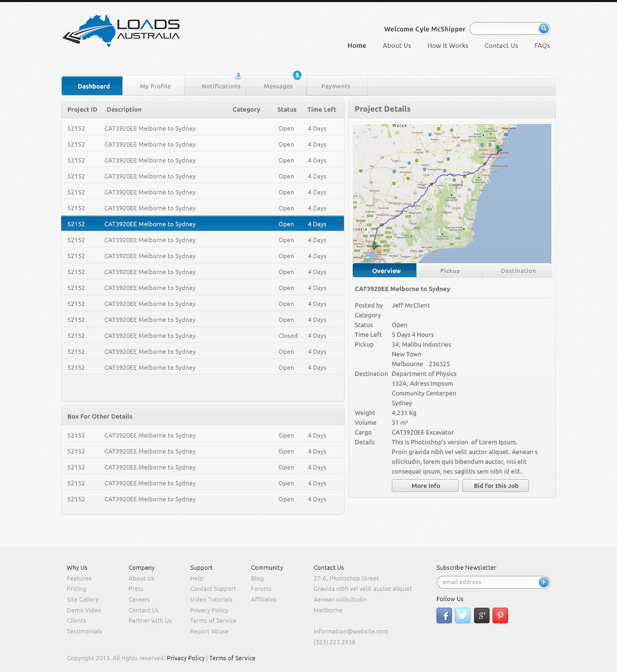Open Video Tutorials footer link
This screenshot has height=672, width=617.
211,599
